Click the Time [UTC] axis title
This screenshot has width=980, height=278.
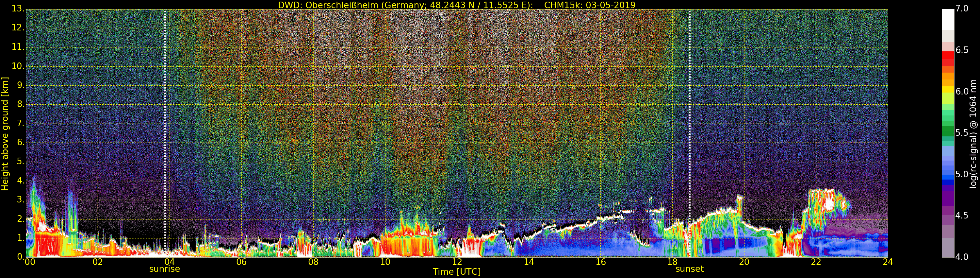[x=457, y=272]
